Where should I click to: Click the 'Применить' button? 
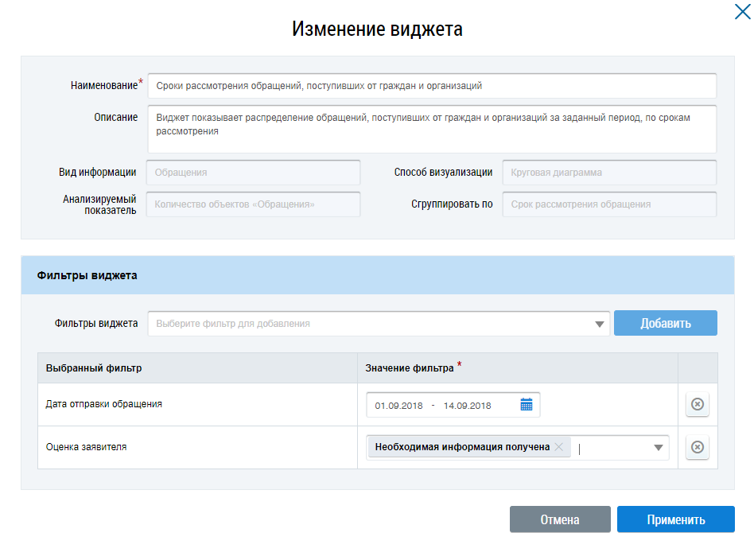tap(675, 520)
